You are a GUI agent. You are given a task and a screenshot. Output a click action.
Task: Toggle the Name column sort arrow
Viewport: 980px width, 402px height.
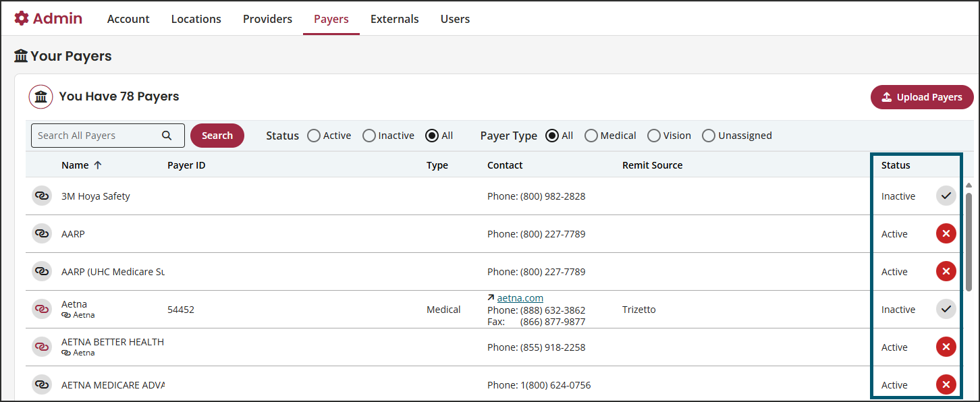pyautogui.click(x=99, y=165)
